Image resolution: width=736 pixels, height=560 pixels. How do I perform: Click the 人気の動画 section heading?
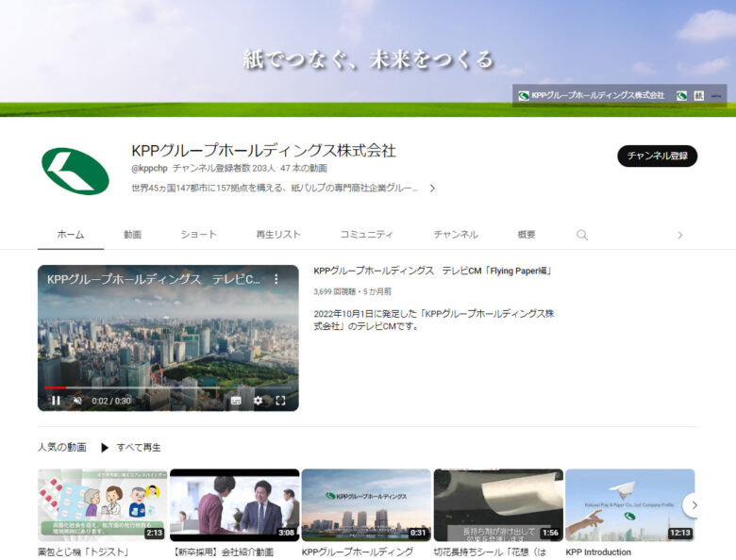(62, 448)
